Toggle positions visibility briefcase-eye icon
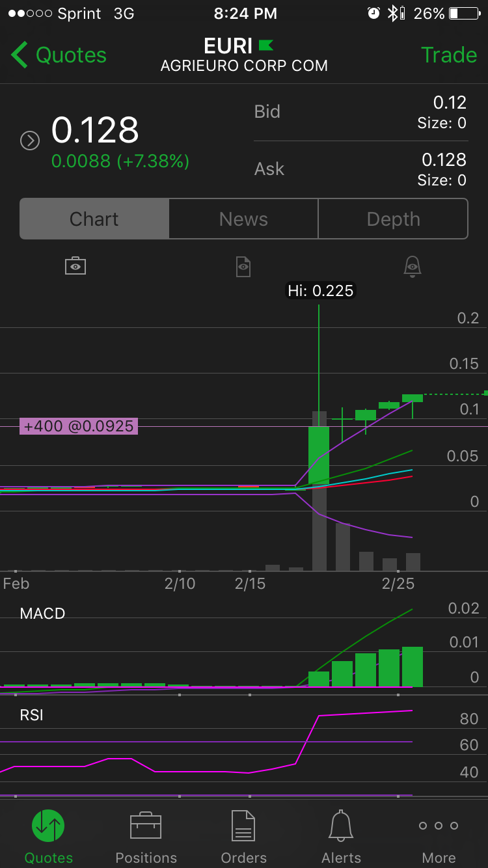Image resolution: width=488 pixels, height=868 pixels. click(x=75, y=266)
